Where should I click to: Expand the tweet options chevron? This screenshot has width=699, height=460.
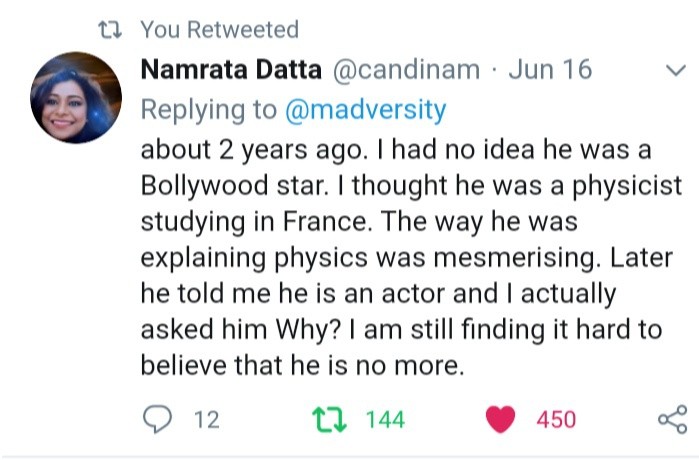[675, 70]
